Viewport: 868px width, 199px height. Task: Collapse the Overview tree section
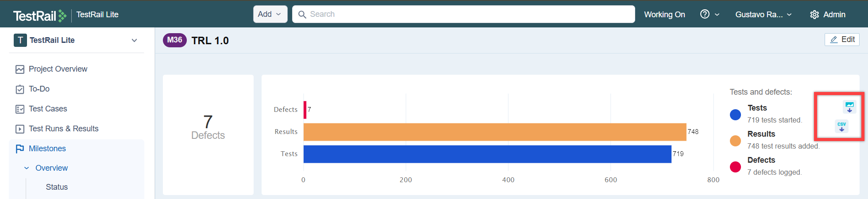pos(27,168)
